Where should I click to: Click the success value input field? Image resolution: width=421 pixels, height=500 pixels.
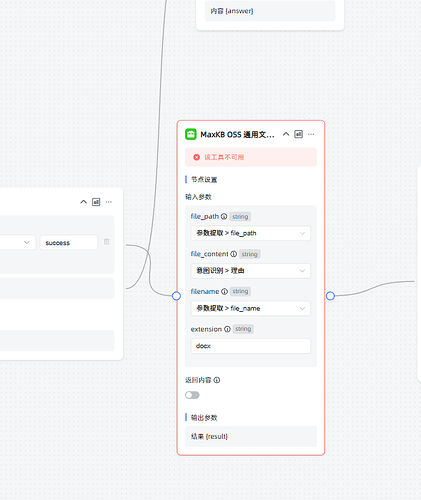[x=69, y=242]
